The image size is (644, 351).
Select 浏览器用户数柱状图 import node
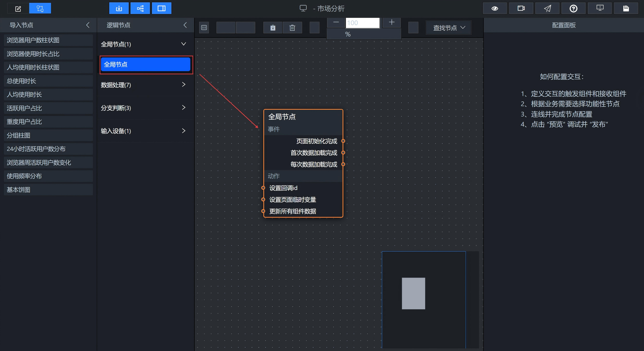pos(48,40)
